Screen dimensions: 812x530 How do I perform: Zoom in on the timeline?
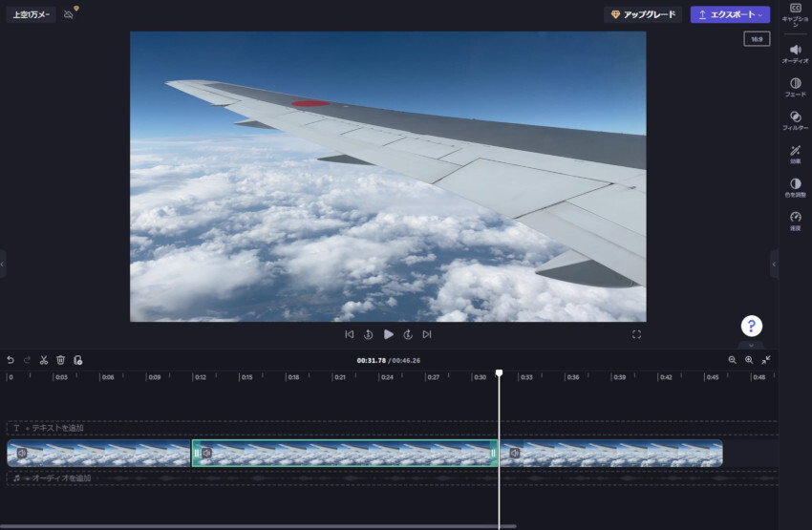pos(749,360)
